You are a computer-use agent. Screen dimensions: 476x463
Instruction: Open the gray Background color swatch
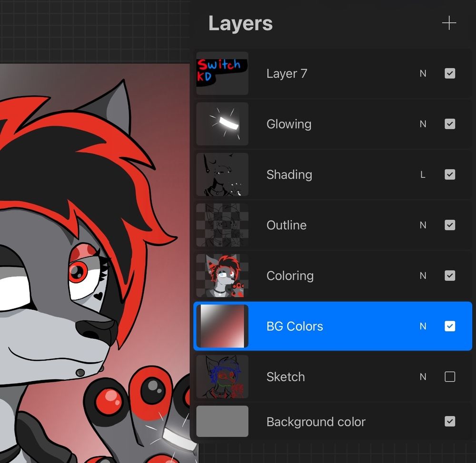pyautogui.click(x=222, y=421)
